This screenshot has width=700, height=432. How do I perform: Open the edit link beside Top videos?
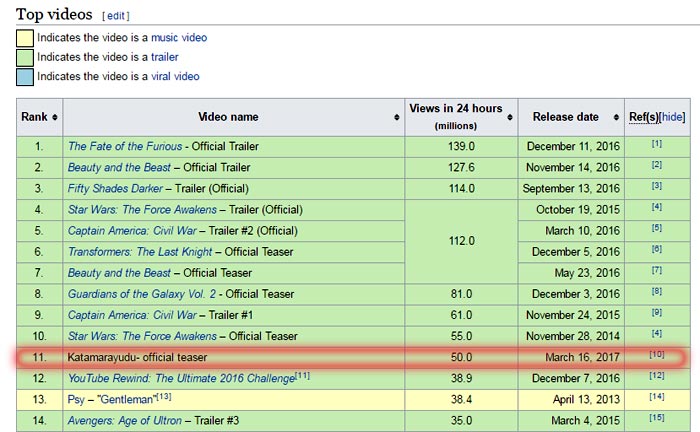click(x=116, y=16)
